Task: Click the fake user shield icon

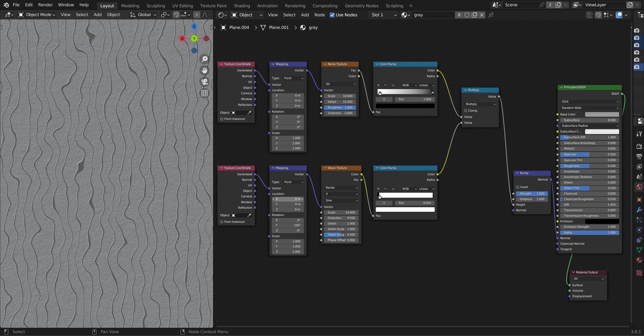Action: (x=467, y=15)
